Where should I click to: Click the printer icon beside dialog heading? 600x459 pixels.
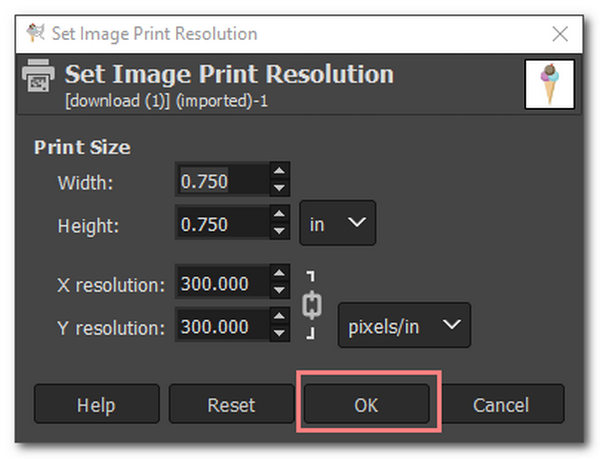(38, 76)
